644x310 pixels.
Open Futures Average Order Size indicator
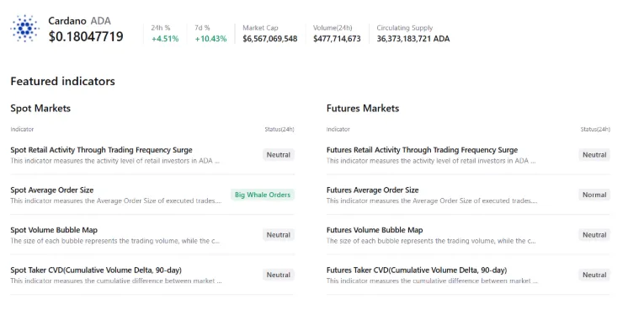click(373, 190)
